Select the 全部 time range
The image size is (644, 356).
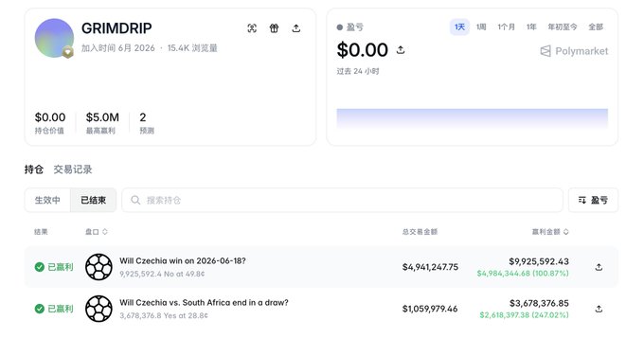pyautogui.click(x=596, y=27)
